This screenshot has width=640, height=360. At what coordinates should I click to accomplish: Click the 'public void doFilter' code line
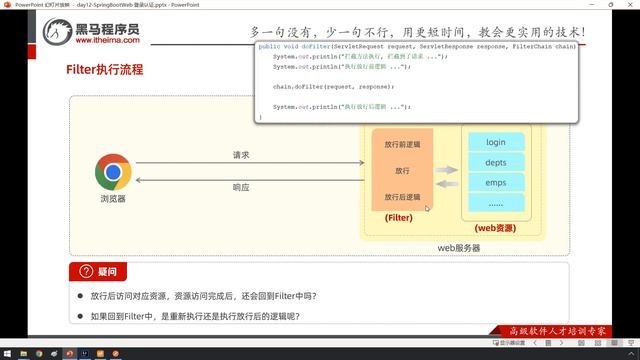pyautogui.click(x=417, y=47)
